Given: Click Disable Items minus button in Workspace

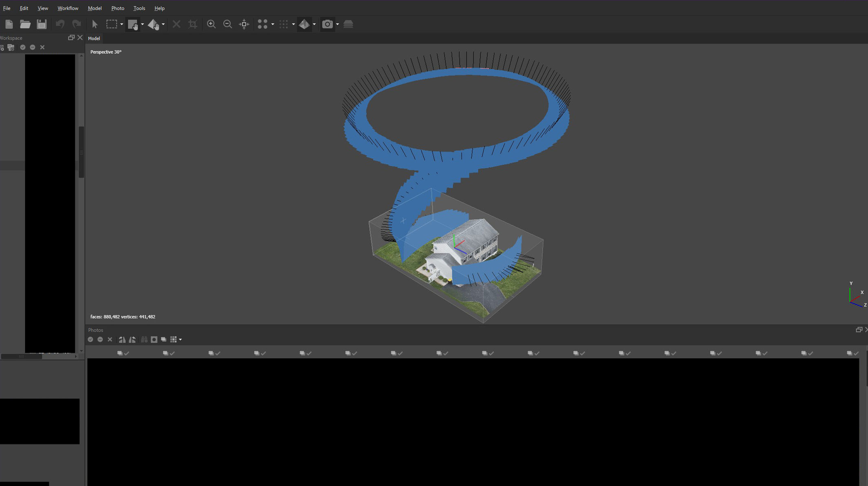Looking at the screenshot, I should pos(33,47).
